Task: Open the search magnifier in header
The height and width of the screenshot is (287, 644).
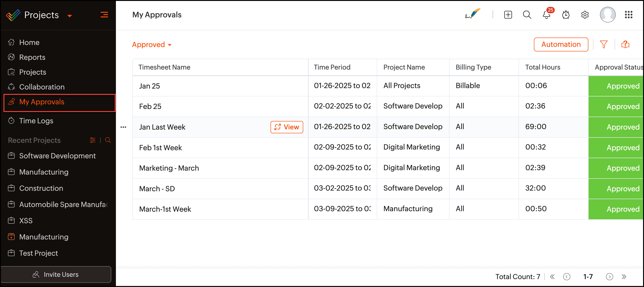Action: [527, 15]
